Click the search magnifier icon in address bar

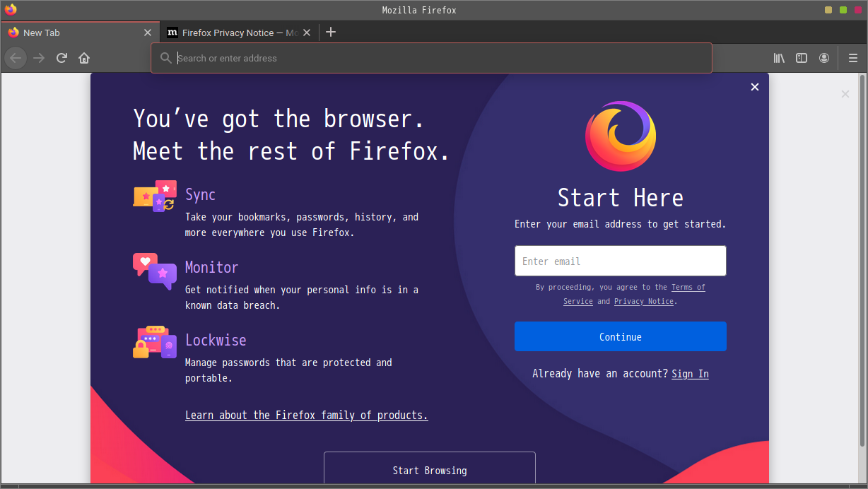point(166,58)
